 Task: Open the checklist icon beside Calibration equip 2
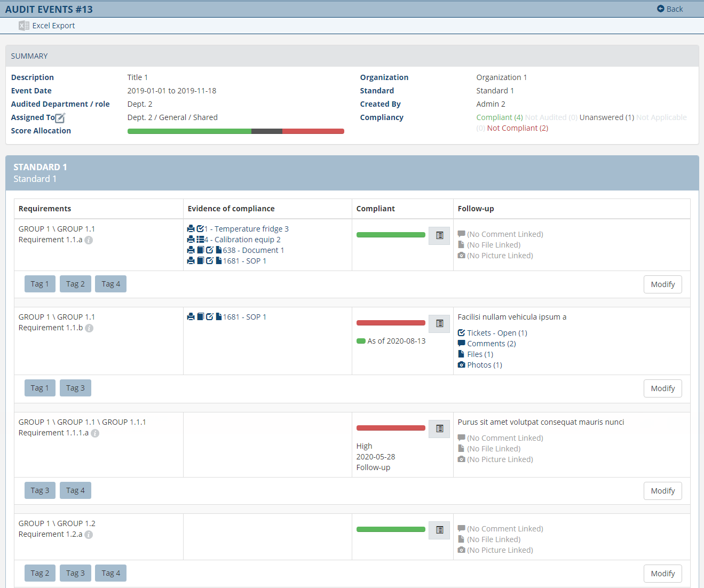pyautogui.click(x=200, y=239)
